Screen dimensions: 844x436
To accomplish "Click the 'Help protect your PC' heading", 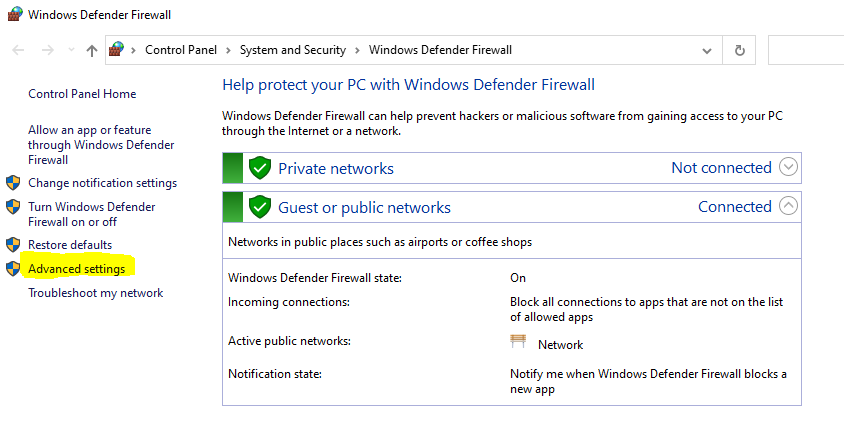I will pyautogui.click(x=409, y=85).
